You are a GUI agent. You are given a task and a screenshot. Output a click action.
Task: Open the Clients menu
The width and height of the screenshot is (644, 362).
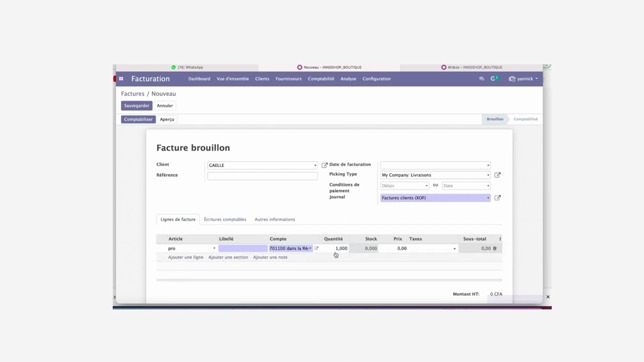click(262, 79)
